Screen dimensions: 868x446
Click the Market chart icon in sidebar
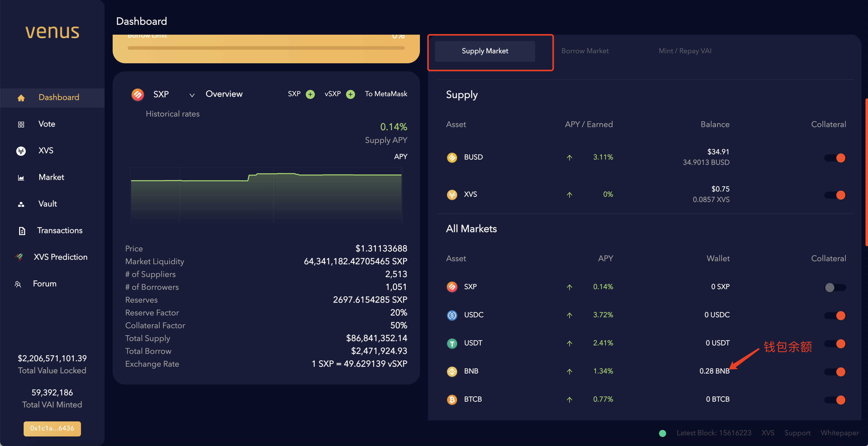click(21, 178)
